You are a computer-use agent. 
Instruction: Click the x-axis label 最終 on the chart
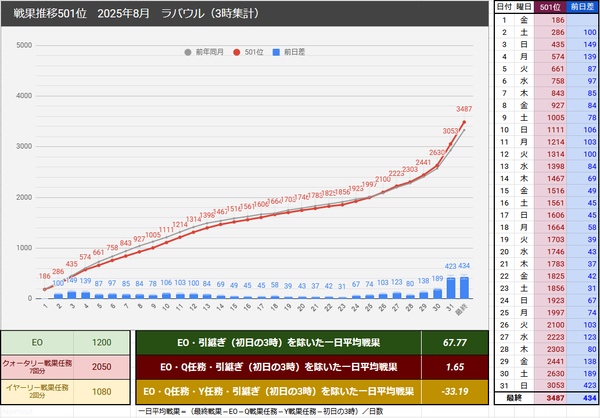(x=461, y=309)
